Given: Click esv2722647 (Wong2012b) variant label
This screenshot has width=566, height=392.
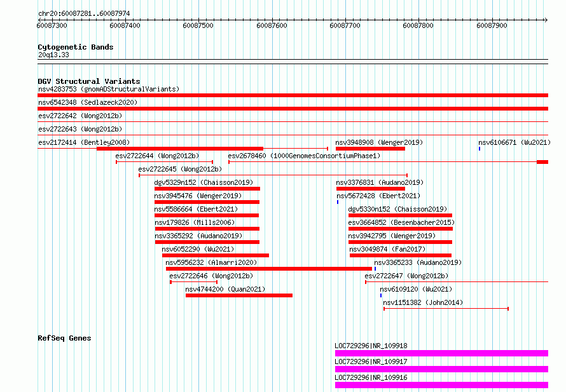Looking at the screenshot, I should [x=406, y=276].
